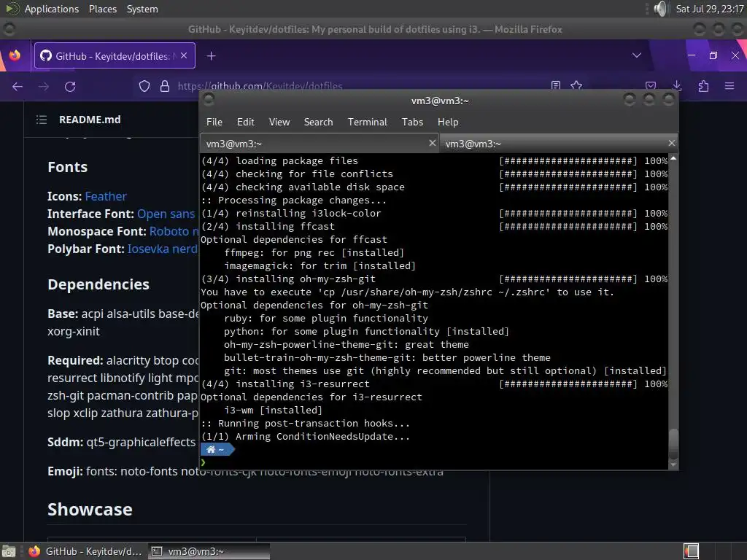Open the terminal Edit menu
The height and width of the screenshot is (560, 747).
tap(245, 122)
